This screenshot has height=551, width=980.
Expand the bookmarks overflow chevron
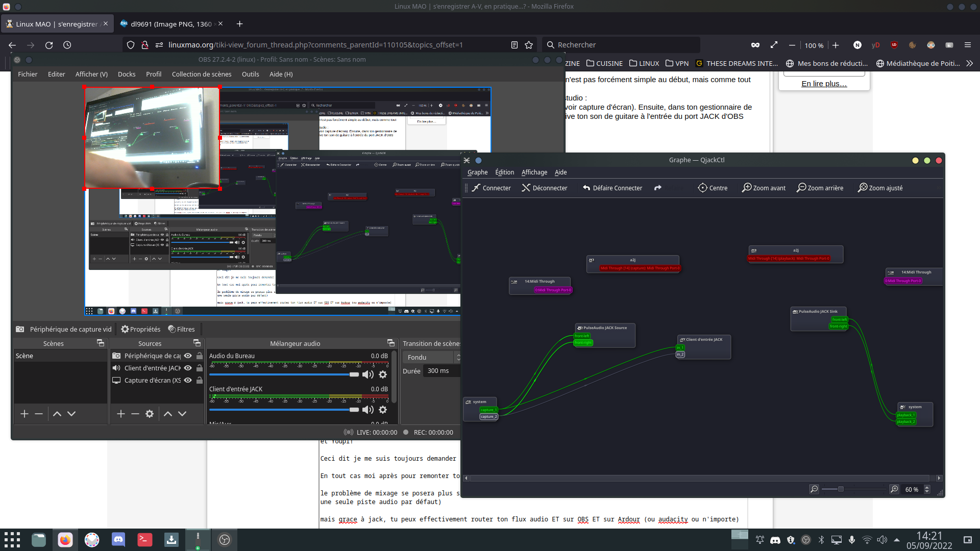969,63
